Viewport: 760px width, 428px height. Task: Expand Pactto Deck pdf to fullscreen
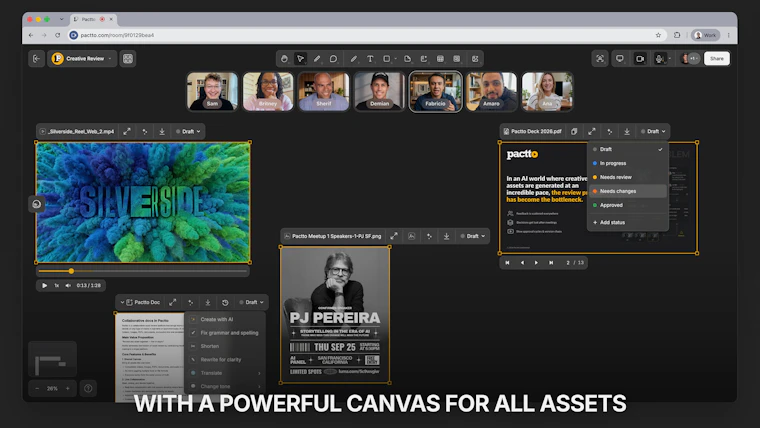592,131
